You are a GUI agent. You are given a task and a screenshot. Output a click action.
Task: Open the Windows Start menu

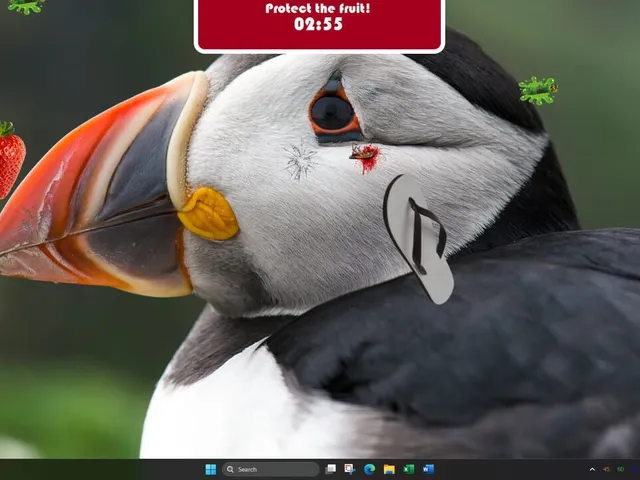tap(211, 469)
